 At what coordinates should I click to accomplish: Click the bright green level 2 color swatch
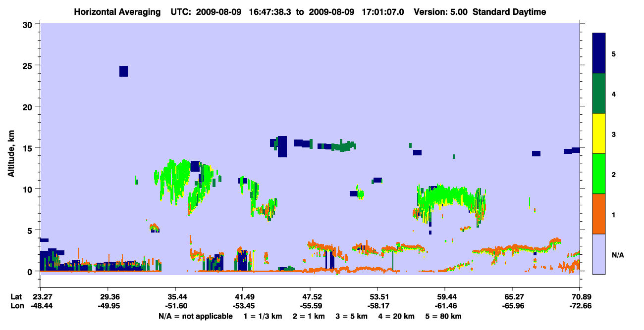[x=599, y=174]
